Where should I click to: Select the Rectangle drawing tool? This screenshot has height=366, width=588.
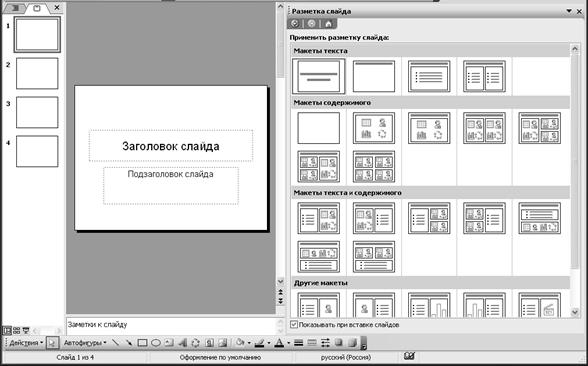[142, 343]
